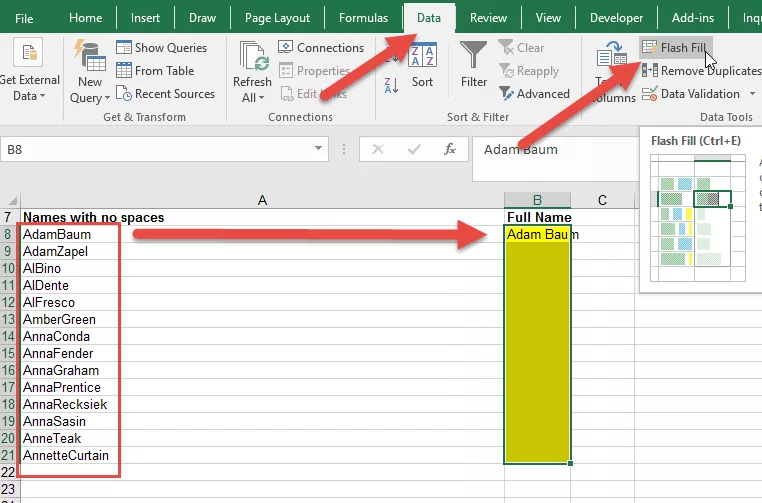Click Reapply filter
This screenshot has width=762, height=503.
(x=529, y=70)
